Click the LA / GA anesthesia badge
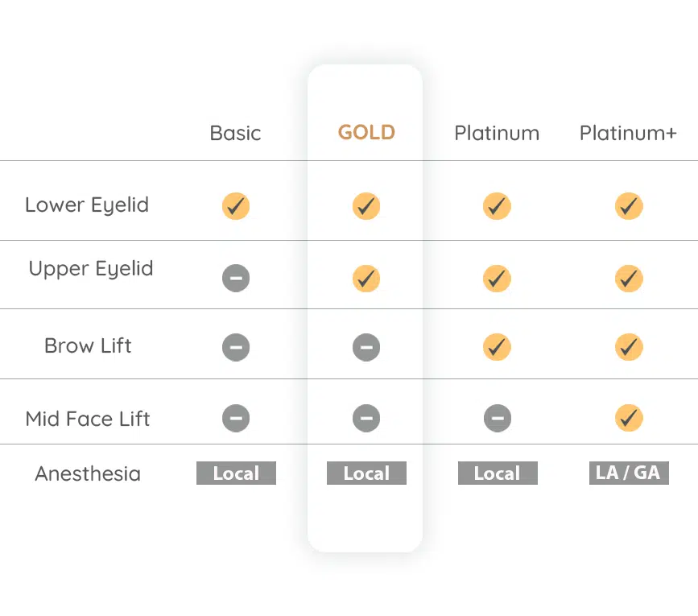The image size is (698, 616). pyautogui.click(x=628, y=473)
